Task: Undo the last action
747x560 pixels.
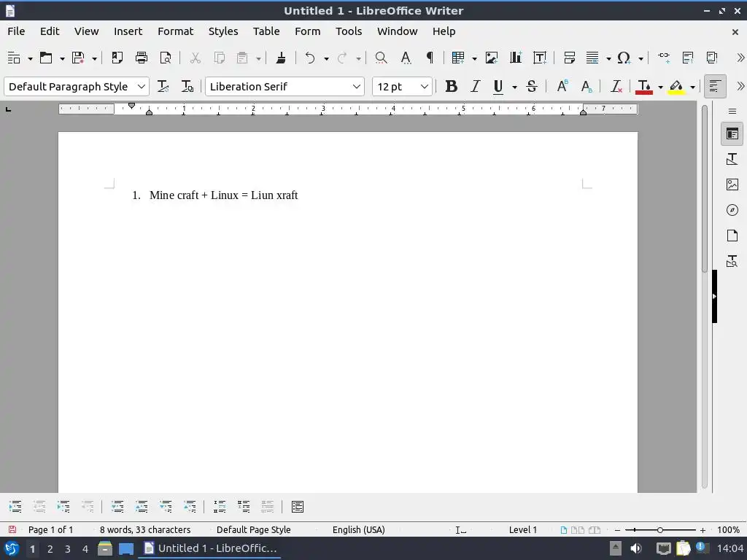Action: [x=310, y=58]
